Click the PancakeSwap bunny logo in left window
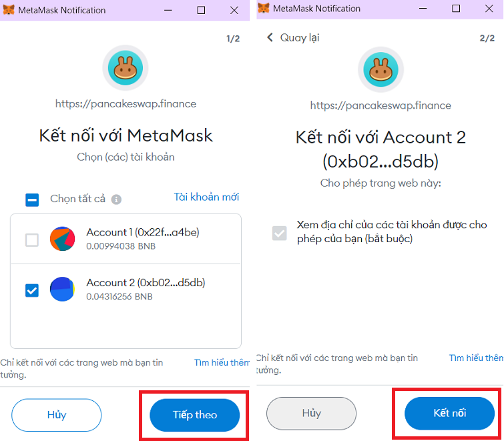 pos(125,69)
